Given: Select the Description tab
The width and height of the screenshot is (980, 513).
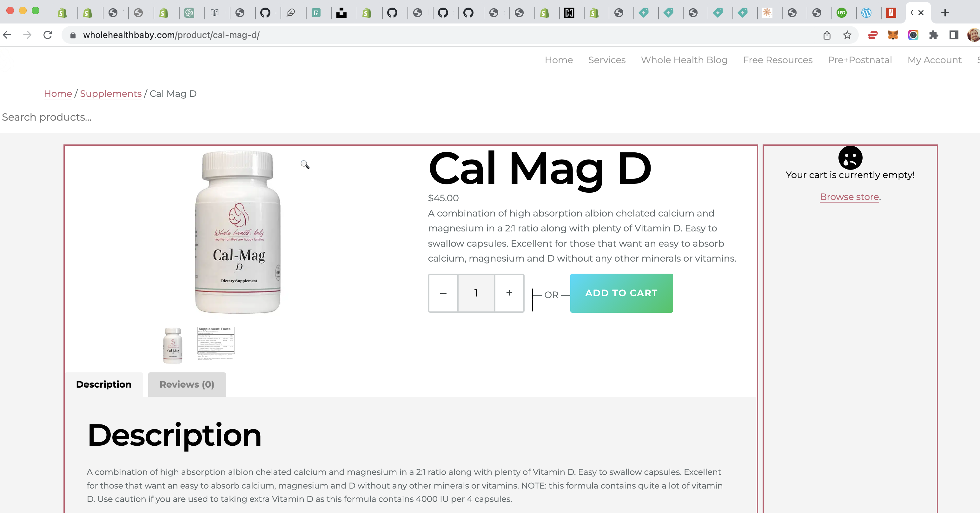Looking at the screenshot, I should pos(104,384).
